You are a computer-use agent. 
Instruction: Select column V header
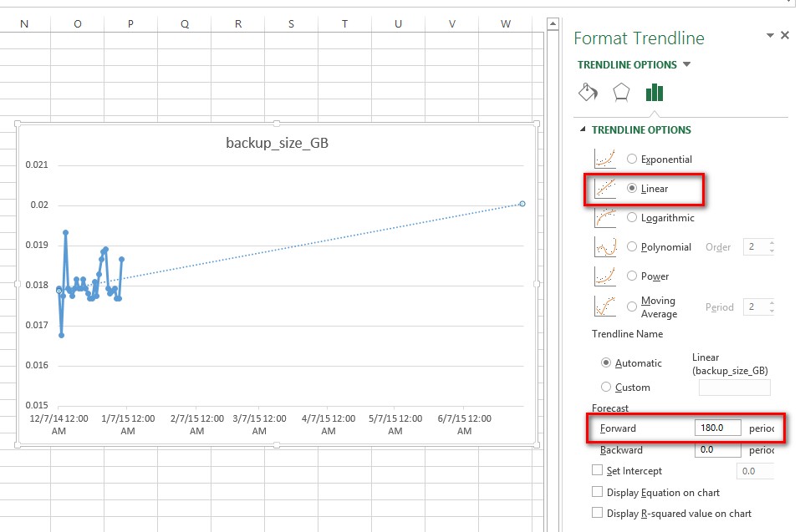[452, 24]
